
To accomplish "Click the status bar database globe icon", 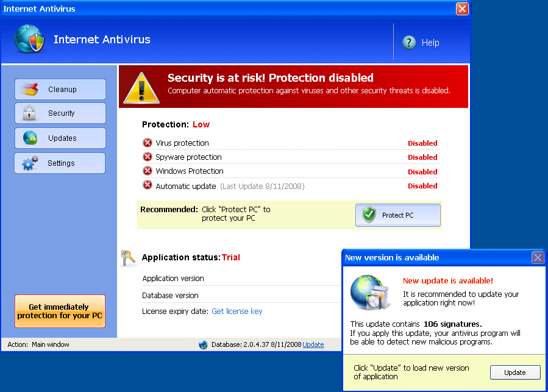I will point(204,345).
